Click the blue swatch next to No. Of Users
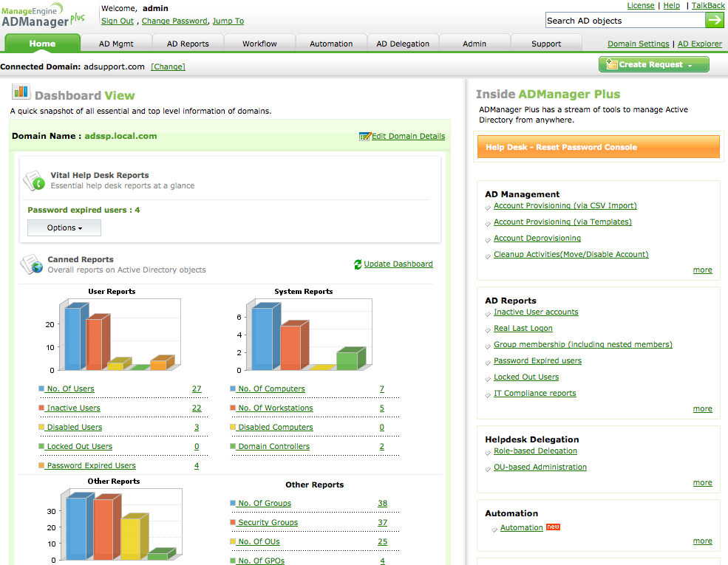The image size is (728, 565). click(x=41, y=388)
